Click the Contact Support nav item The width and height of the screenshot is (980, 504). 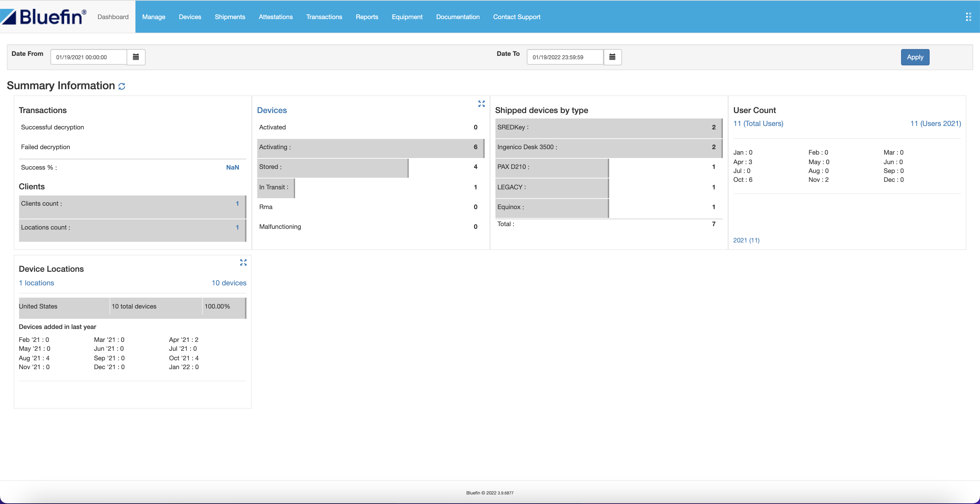point(516,17)
